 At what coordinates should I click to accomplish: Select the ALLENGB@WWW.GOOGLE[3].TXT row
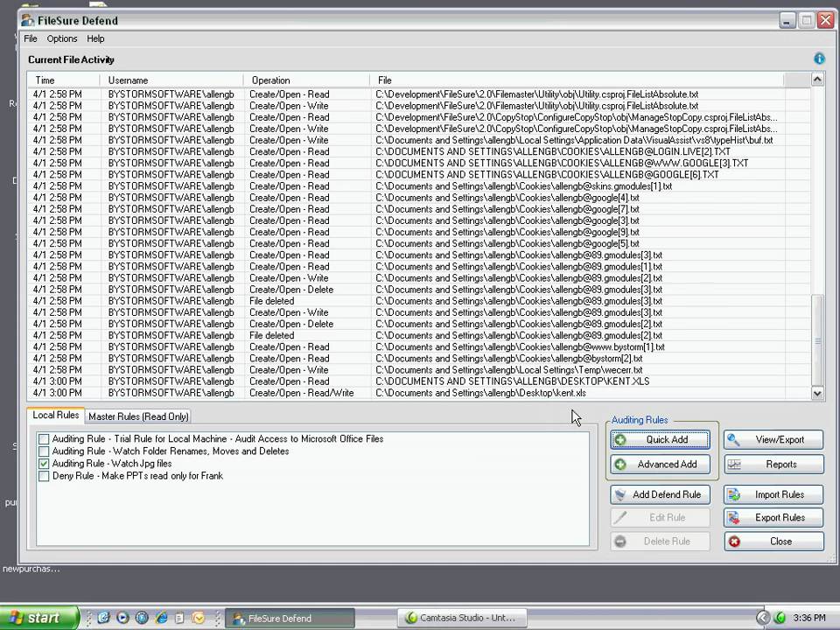coord(419,164)
